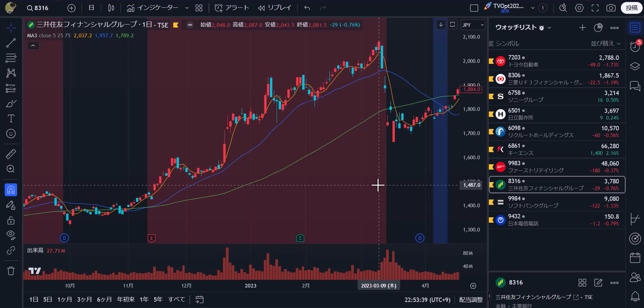
Task: Undo the last chart action
Action: click(307, 8)
